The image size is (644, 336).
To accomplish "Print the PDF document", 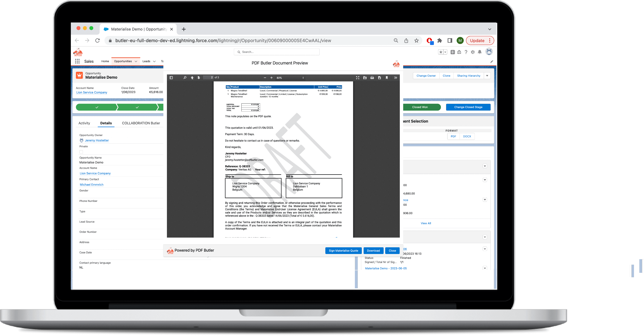I will [372, 78].
